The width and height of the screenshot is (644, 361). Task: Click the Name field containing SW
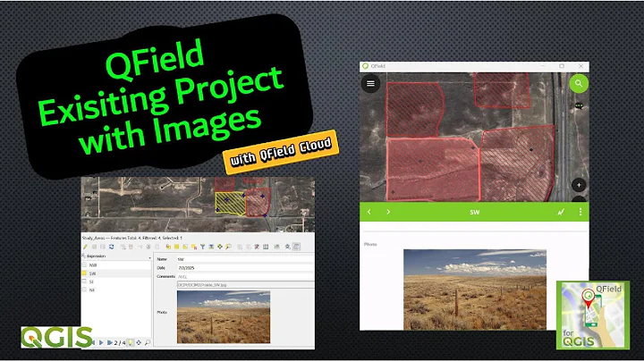click(x=245, y=259)
